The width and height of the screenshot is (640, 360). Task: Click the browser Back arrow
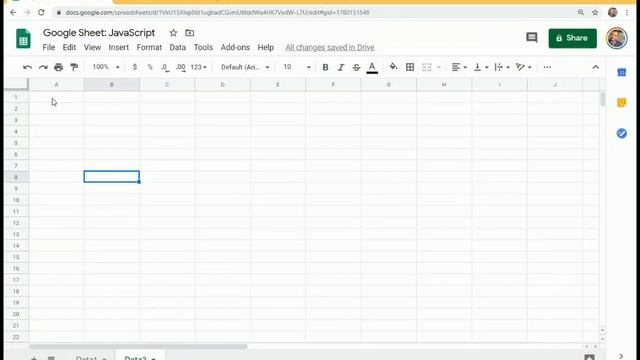pos(13,13)
